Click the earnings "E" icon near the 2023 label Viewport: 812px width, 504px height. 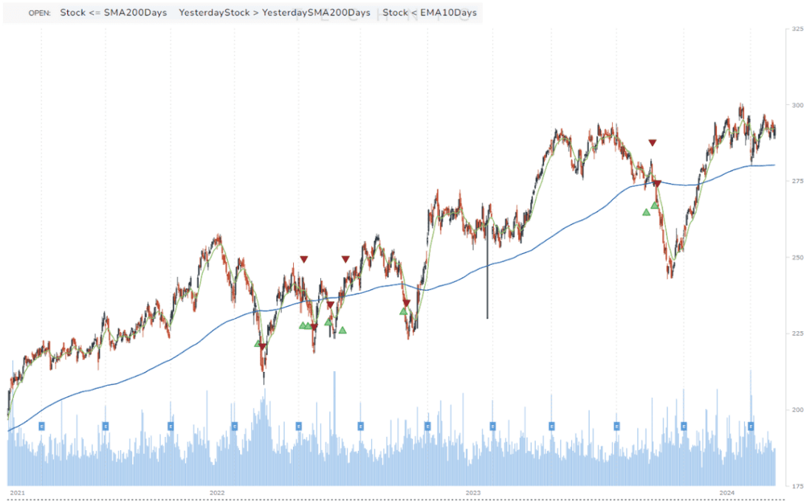[492, 424]
